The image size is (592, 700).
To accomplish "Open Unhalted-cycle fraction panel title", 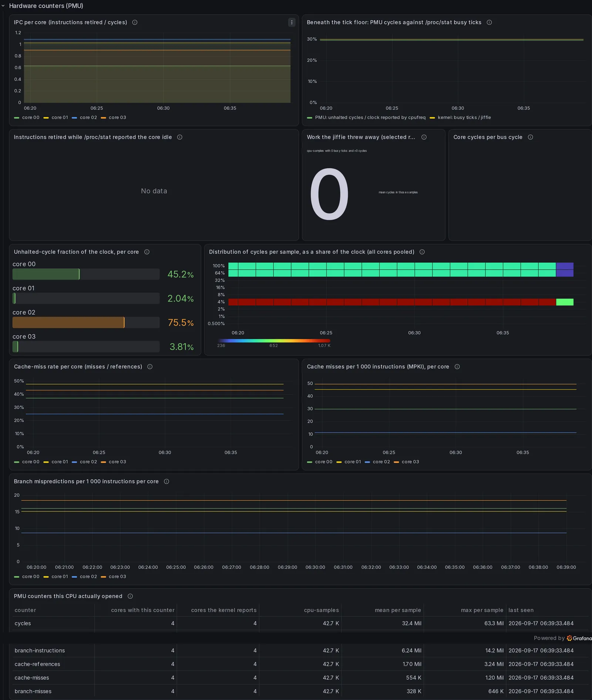I will click(x=76, y=252).
